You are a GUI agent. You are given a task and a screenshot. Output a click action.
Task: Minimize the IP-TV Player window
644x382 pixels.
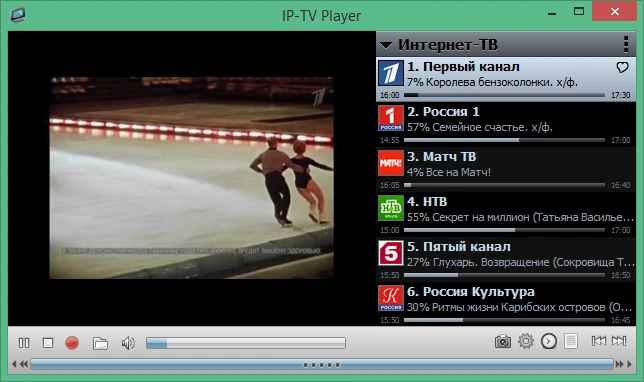point(552,13)
